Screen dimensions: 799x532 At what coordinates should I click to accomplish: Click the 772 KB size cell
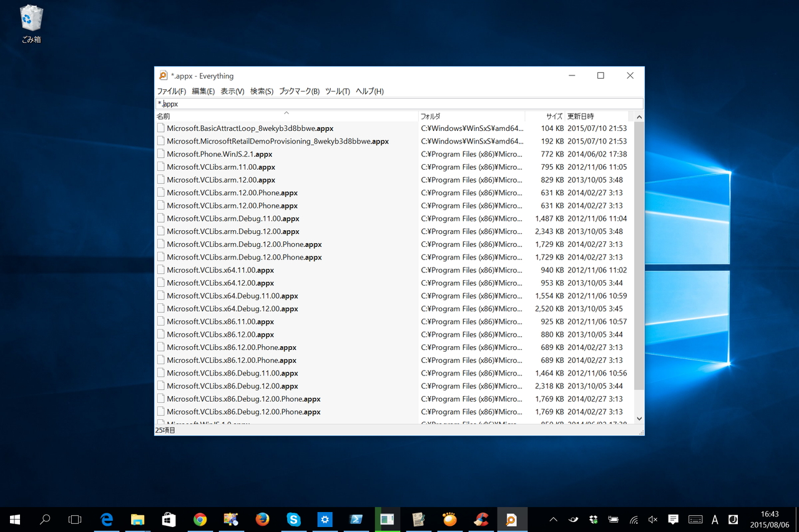point(552,154)
